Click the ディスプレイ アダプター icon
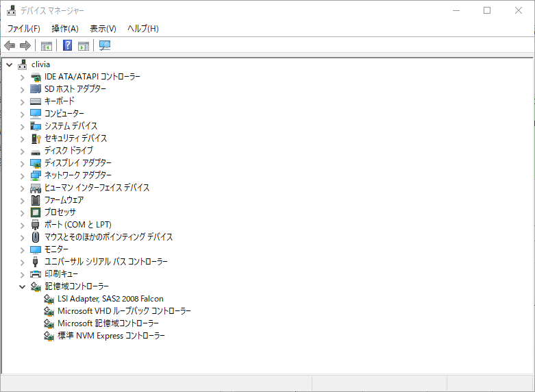The width and height of the screenshot is (535, 392). tap(36, 163)
